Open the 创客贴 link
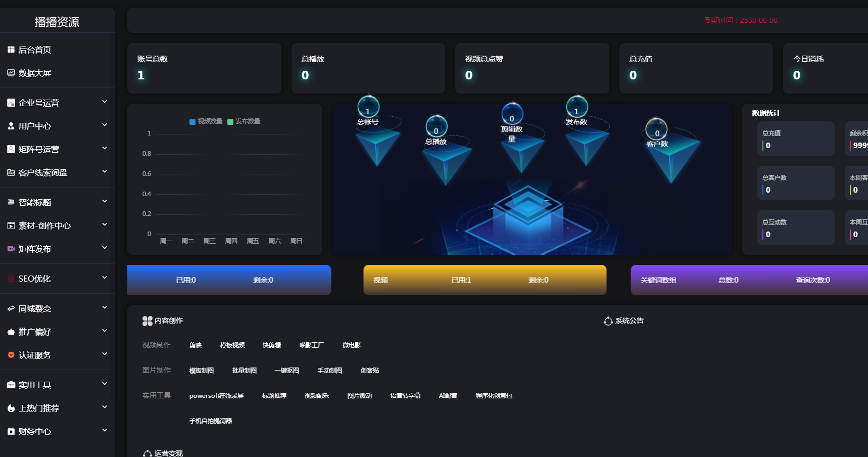The width and height of the screenshot is (868, 457). pos(370,371)
